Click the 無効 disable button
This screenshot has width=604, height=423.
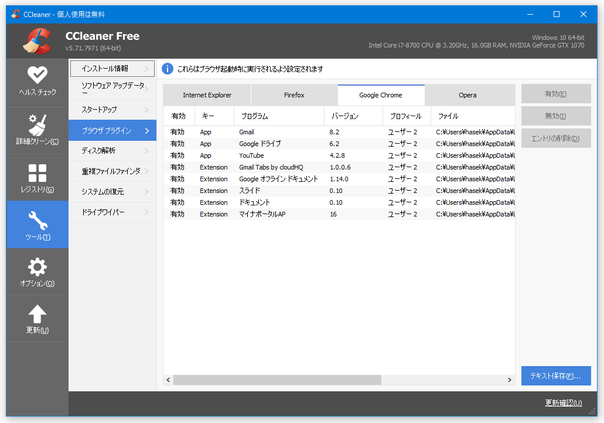[556, 116]
